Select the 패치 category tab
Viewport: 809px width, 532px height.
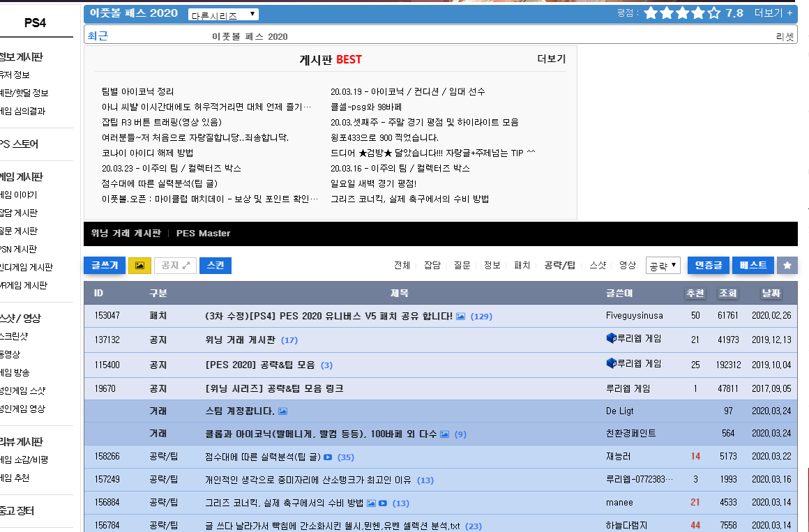point(522,265)
